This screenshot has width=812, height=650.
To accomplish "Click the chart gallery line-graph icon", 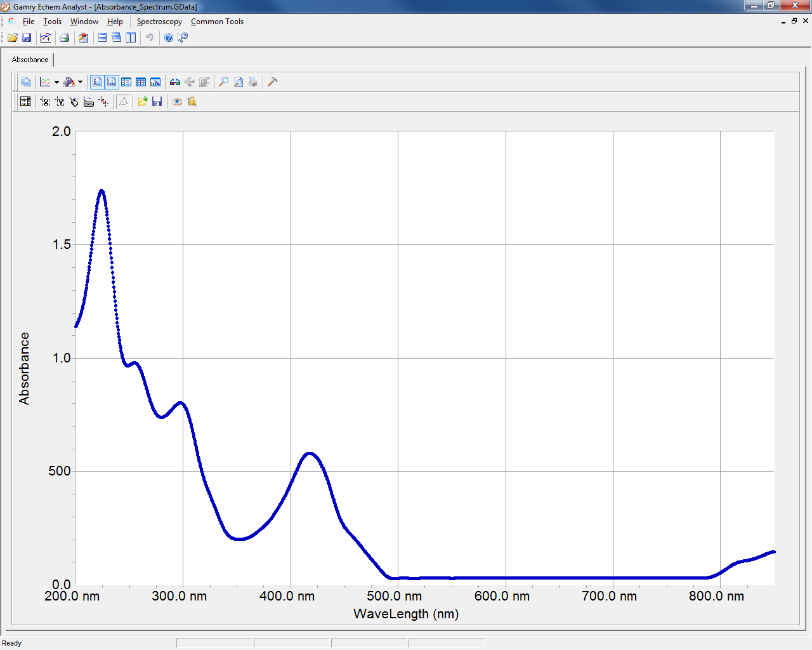I will 45,82.
